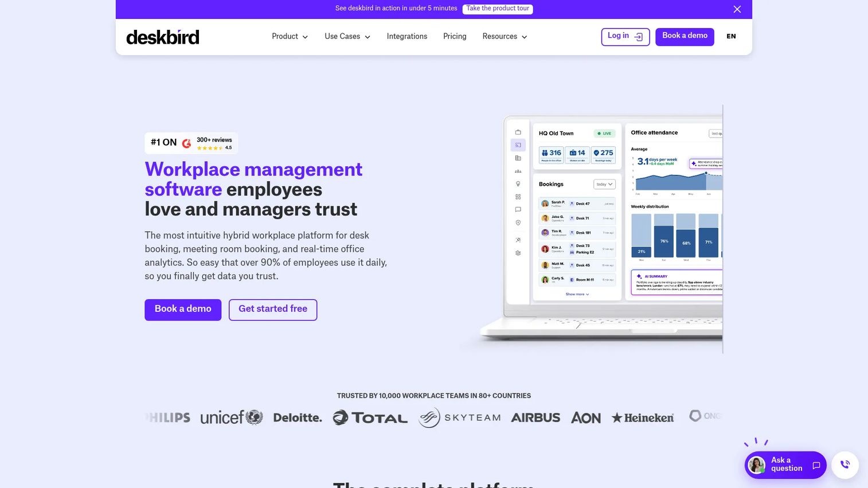This screenshot has width=868, height=488.
Task: Click the green LIVE status badge
Action: tap(604, 134)
